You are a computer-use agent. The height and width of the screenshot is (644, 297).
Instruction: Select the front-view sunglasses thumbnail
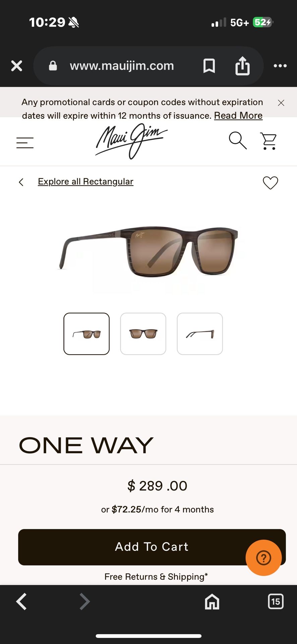(x=143, y=334)
